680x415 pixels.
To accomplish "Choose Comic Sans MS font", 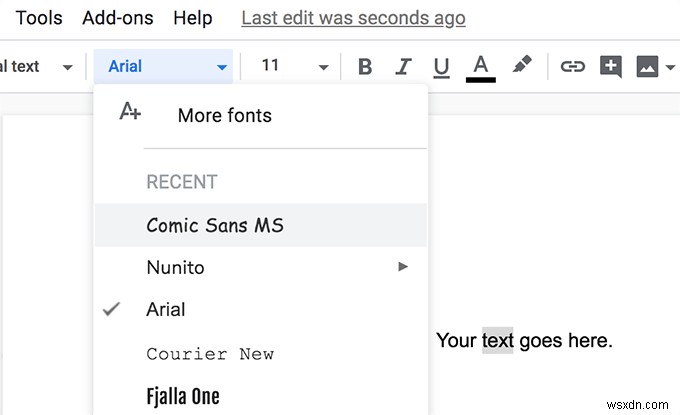I will pos(215,225).
